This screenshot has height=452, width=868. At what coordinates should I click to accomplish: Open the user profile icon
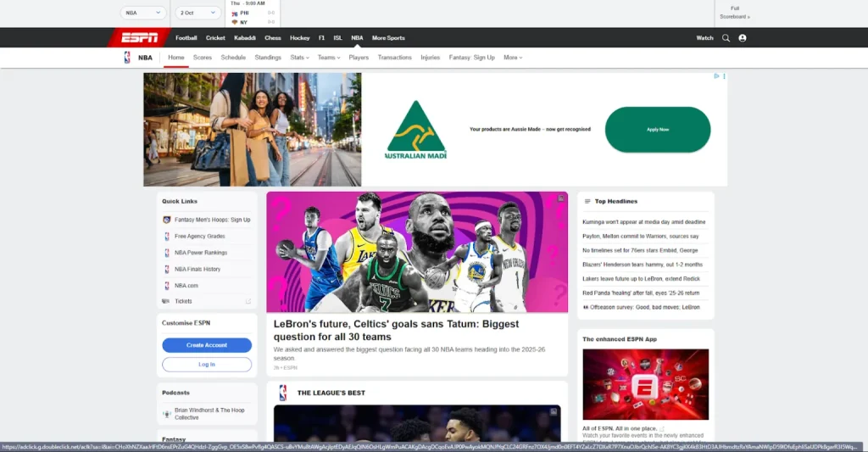click(743, 38)
